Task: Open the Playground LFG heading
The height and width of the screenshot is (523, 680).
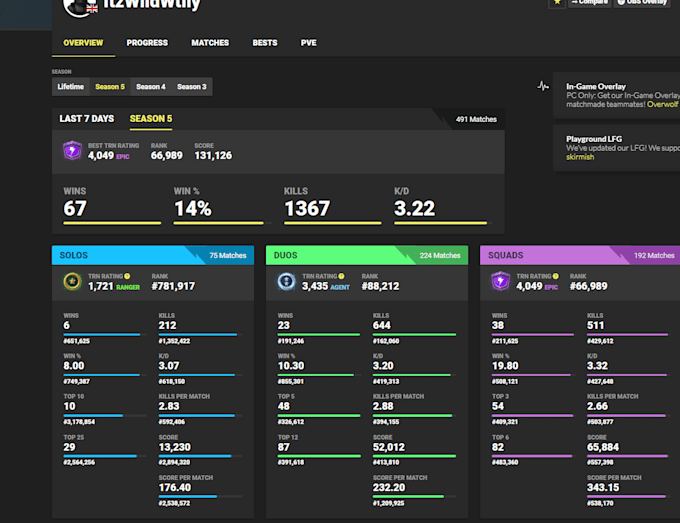Action: [594, 139]
